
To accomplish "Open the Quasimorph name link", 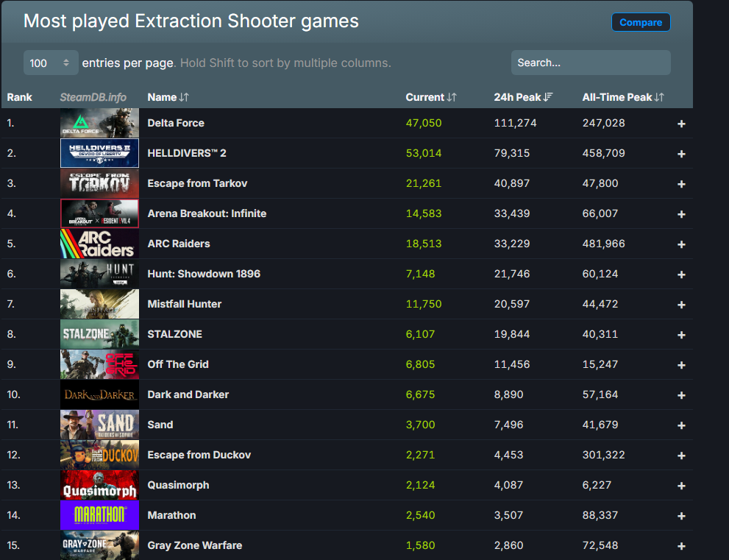I will pos(178,485).
